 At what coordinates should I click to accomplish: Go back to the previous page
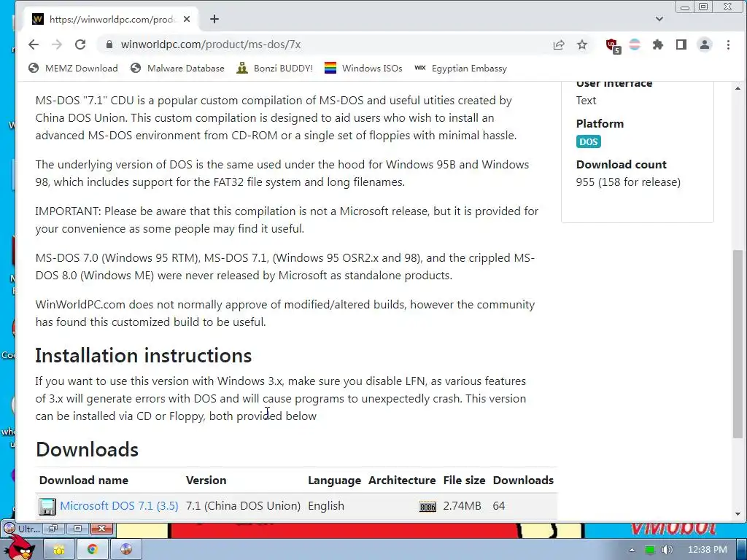34,44
